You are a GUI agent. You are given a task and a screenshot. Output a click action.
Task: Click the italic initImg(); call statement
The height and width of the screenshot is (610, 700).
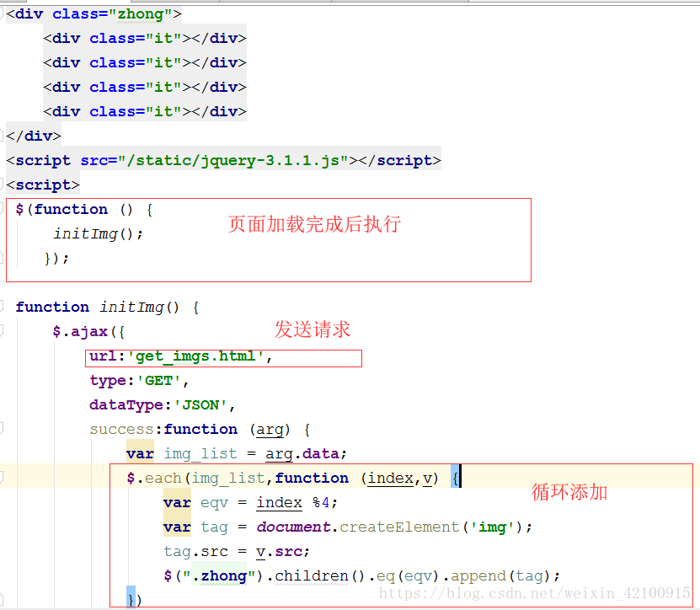pyautogui.click(x=98, y=233)
